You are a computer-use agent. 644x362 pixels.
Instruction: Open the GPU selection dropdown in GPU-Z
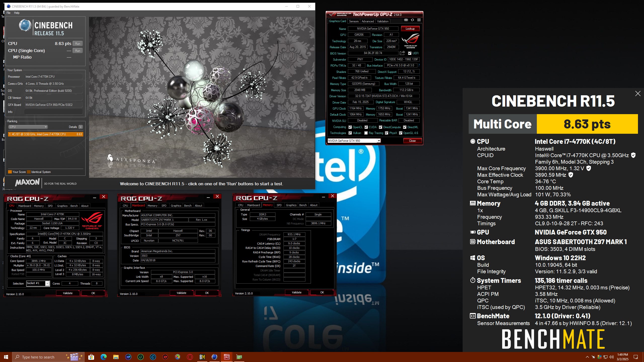tap(354, 141)
